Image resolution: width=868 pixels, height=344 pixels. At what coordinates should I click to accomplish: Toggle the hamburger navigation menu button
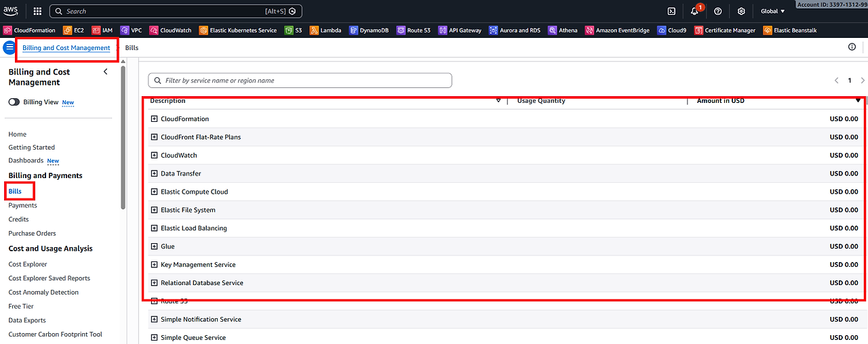[9, 47]
